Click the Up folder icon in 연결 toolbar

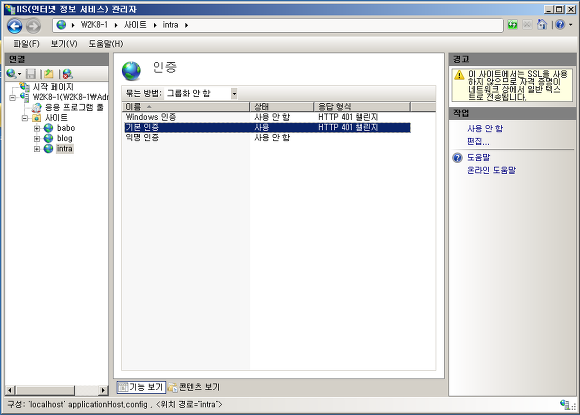tap(49, 74)
